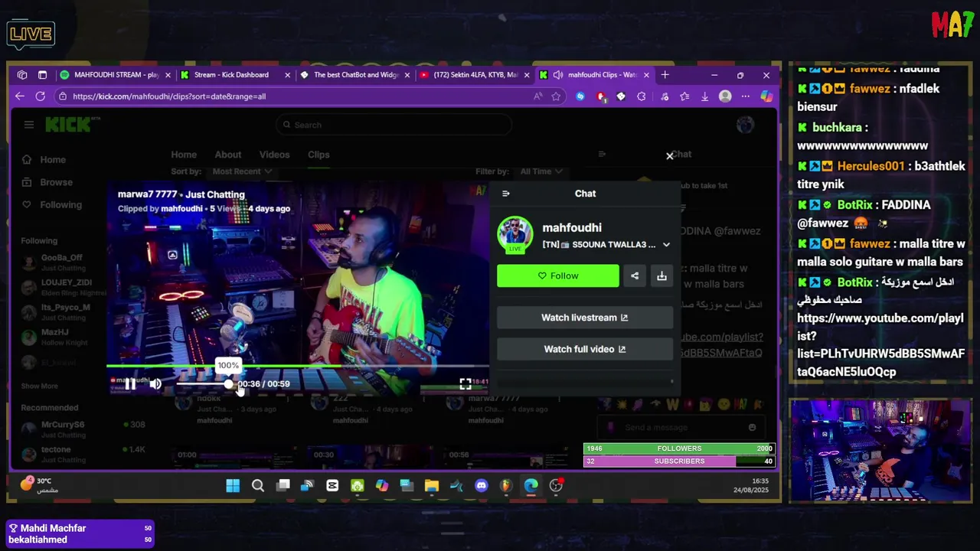Open Sort by Most Recent dropdown
This screenshot has height=551, width=980.
click(241, 171)
